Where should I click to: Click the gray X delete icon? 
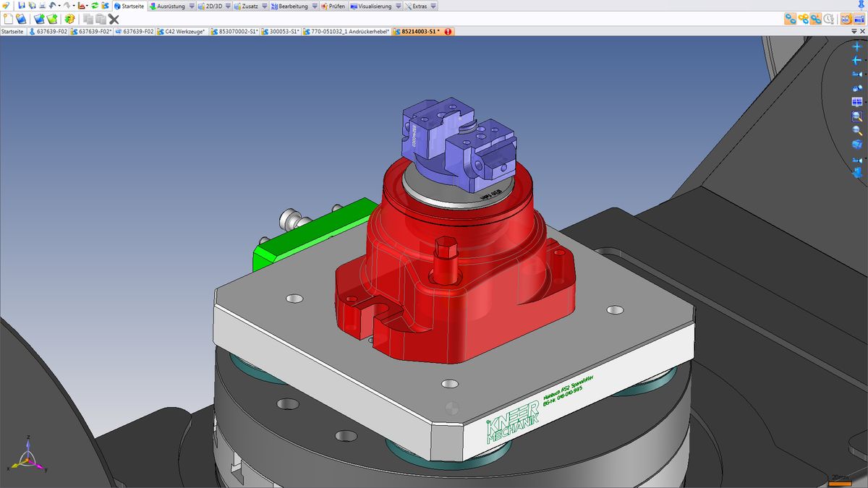pos(114,19)
